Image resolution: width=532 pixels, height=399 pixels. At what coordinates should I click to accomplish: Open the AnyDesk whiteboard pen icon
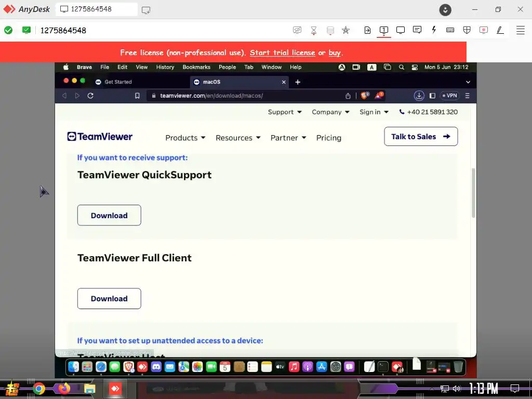pos(500,30)
